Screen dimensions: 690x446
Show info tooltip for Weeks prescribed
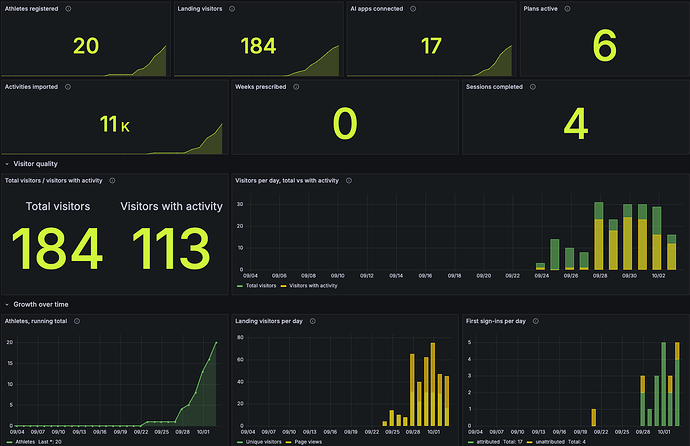click(x=296, y=87)
